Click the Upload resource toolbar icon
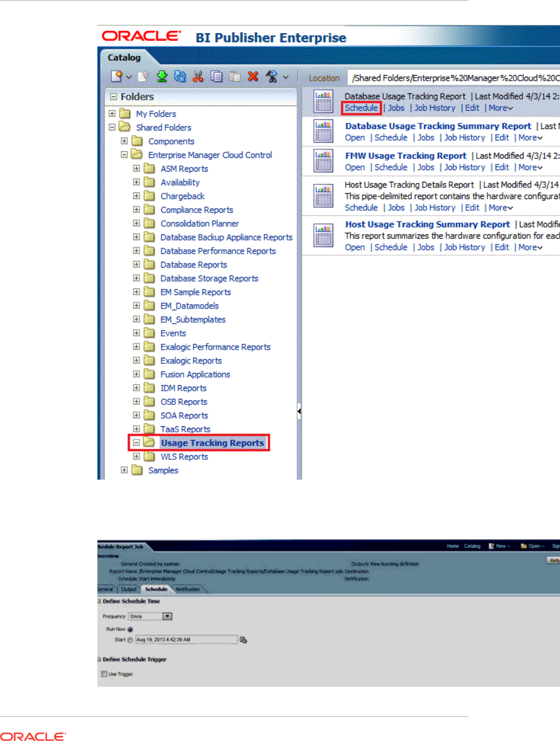The image size is (560, 741). 143,76
